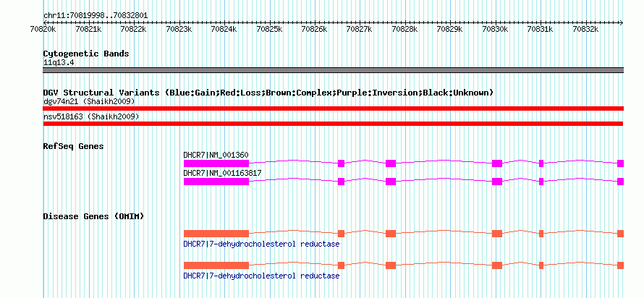Click the 70829k ruler position
Screen dimensions: 644x298
(450, 29)
